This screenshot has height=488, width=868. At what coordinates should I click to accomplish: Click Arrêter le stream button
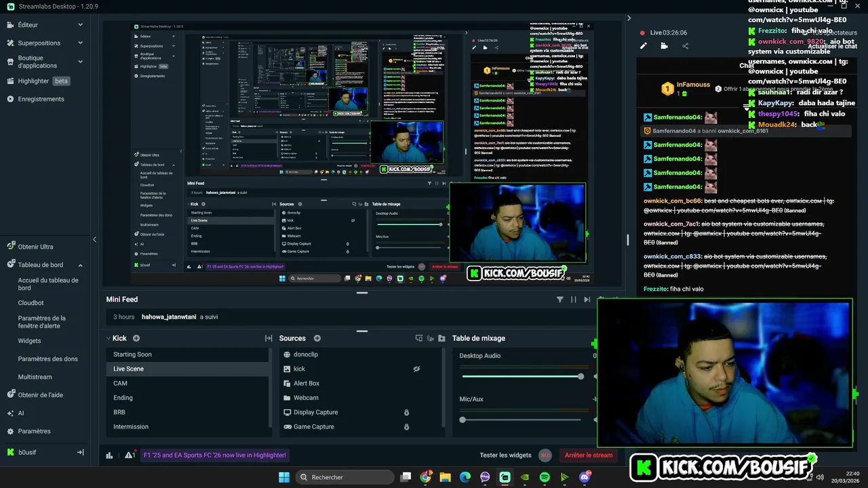[589, 455]
